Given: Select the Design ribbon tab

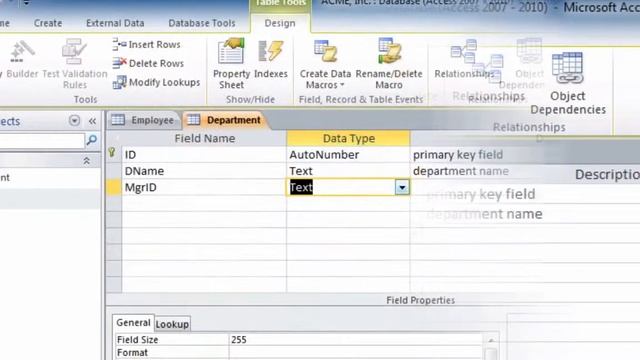Looking at the screenshot, I should (280, 23).
